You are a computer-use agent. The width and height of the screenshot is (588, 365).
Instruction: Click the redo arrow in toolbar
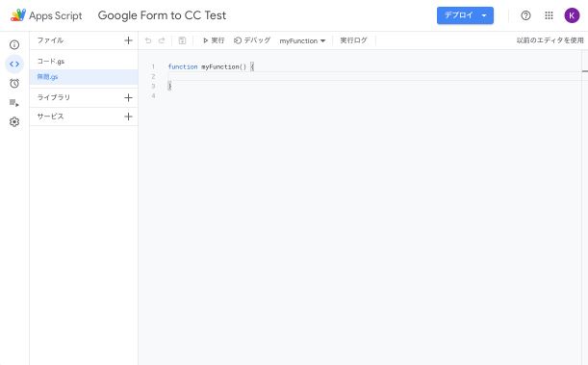pos(162,40)
